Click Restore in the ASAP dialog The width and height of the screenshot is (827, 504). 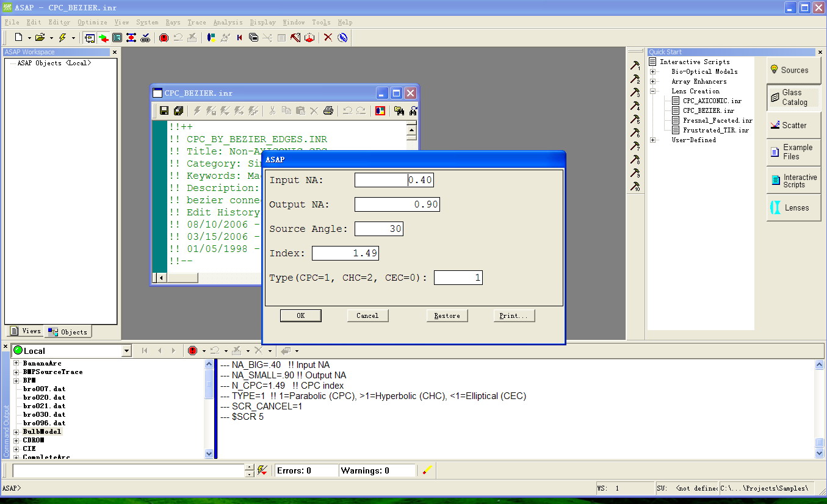point(447,315)
